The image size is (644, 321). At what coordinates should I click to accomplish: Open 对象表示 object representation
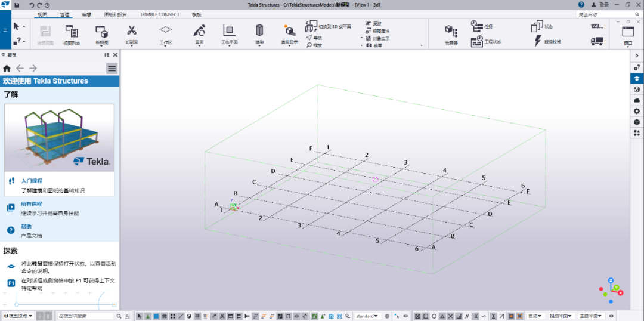click(x=377, y=38)
